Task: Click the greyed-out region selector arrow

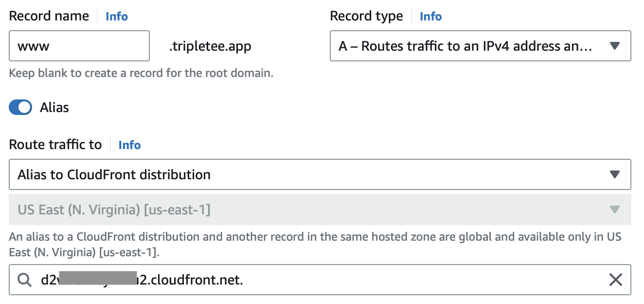Action: pos(614,209)
